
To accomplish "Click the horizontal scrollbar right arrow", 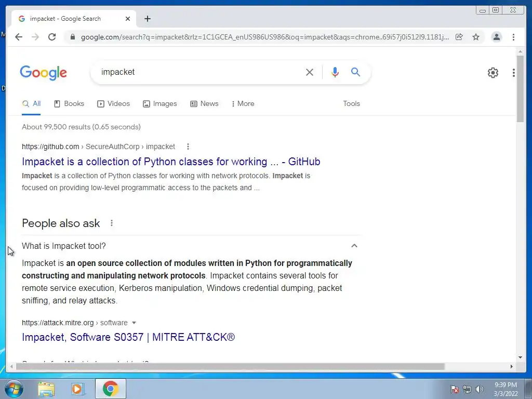I will tap(512, 366).
